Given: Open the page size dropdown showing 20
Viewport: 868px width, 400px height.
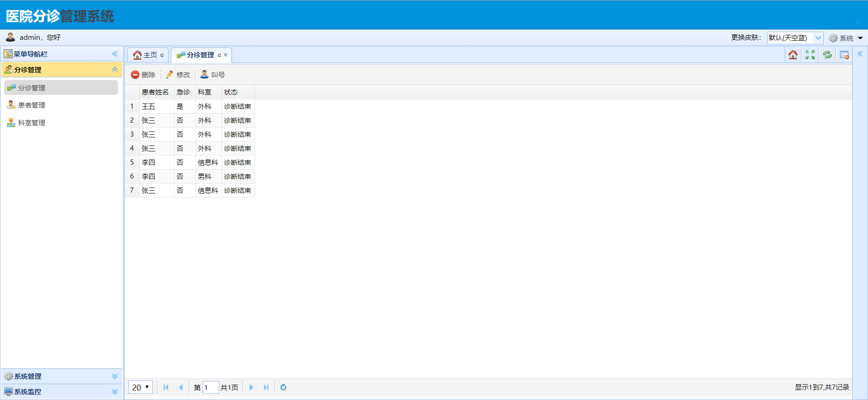Looking at the screenshot, I should [x=141, y=387].
